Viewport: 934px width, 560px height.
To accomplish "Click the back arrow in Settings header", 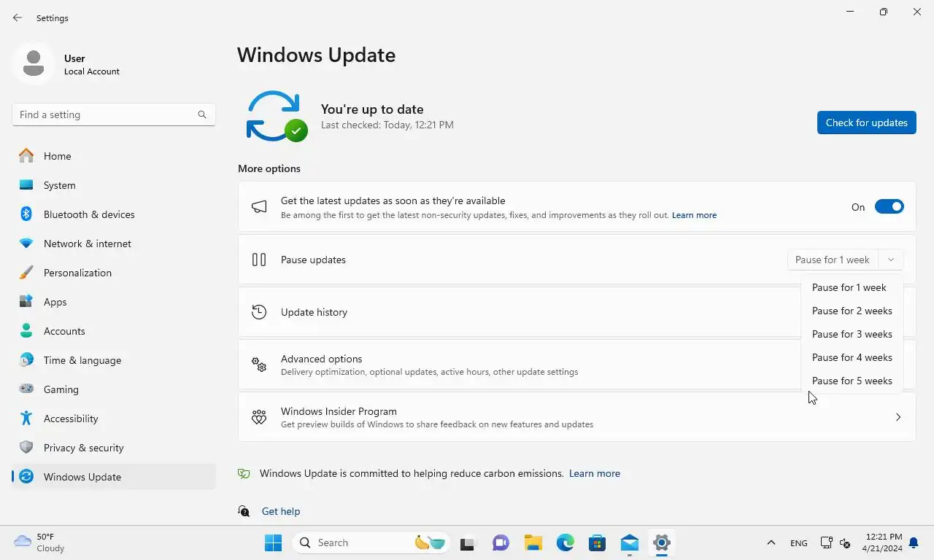I will (18, 17).
